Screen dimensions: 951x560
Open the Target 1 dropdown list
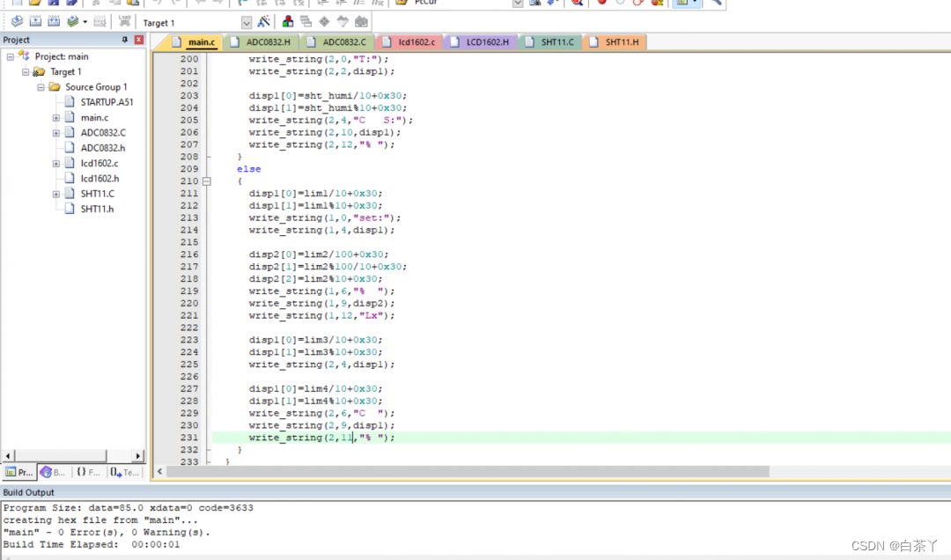pos(246,23)
